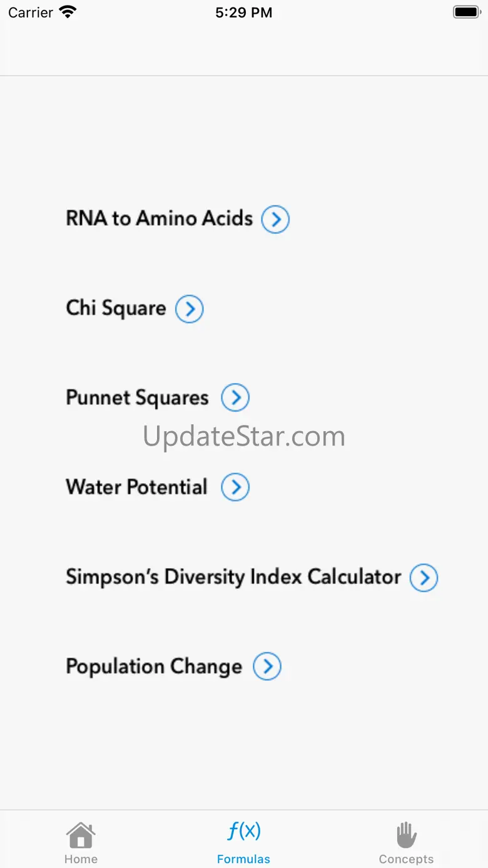The height and width of the screenshot is (868, 488).
Task: Select the f(x) formulas icon
Action: click(243, 832)
